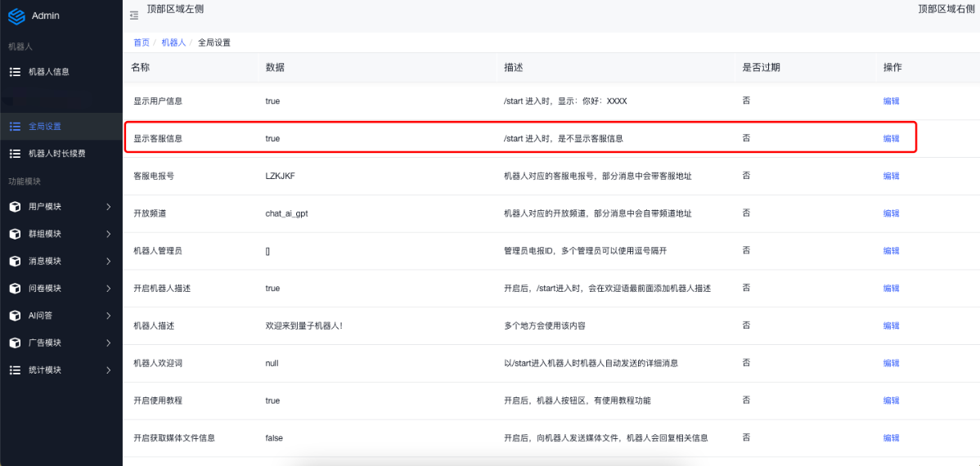Screen dimensions: 980x466
Task: Open the 机器人时长续费 menu item
Action: pos(56,154)
